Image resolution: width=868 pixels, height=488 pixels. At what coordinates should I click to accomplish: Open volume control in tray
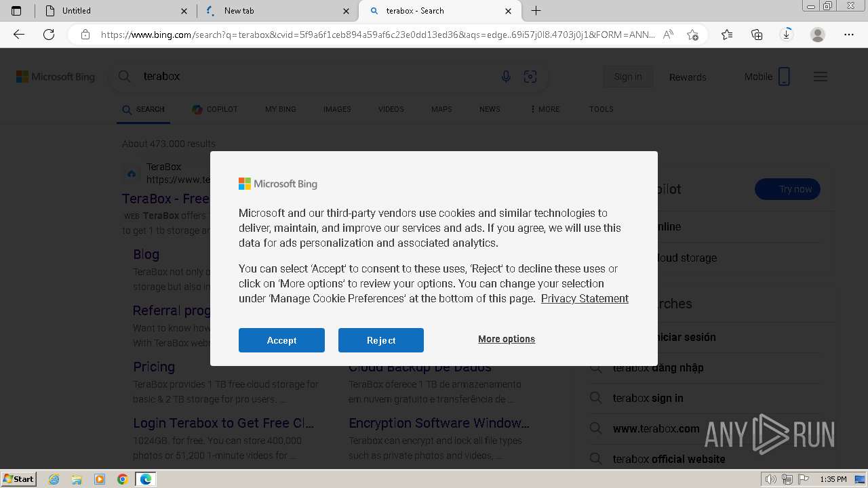point(771,479)
